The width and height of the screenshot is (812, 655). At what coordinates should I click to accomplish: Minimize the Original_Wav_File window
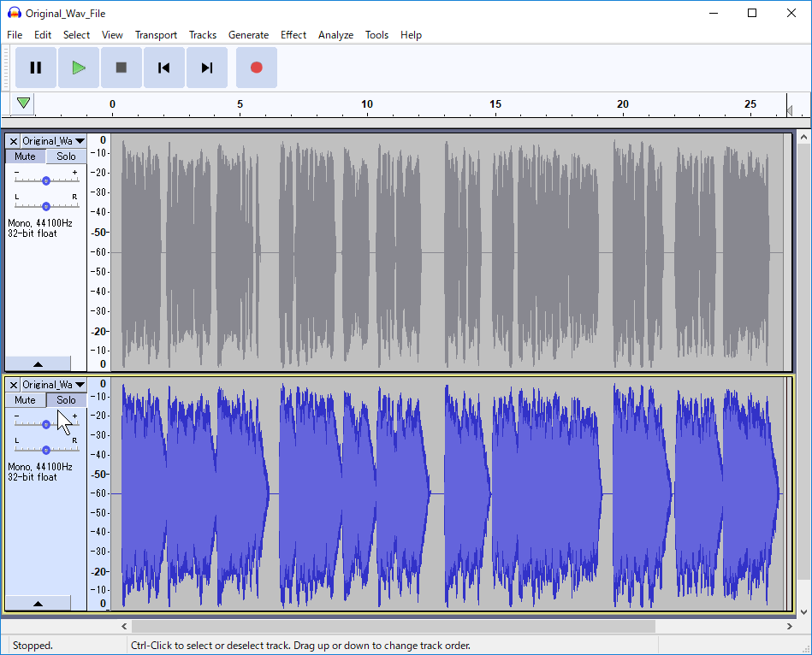(714, 13)
